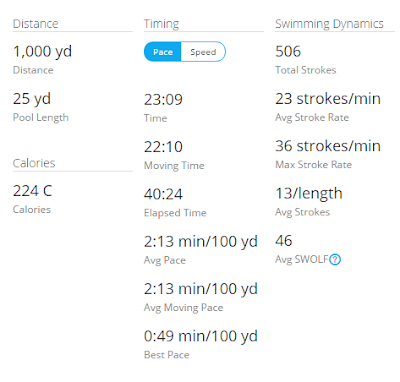Click the 224 C calories value
This screenshot has width=400, height=382.
coord(32,191)
